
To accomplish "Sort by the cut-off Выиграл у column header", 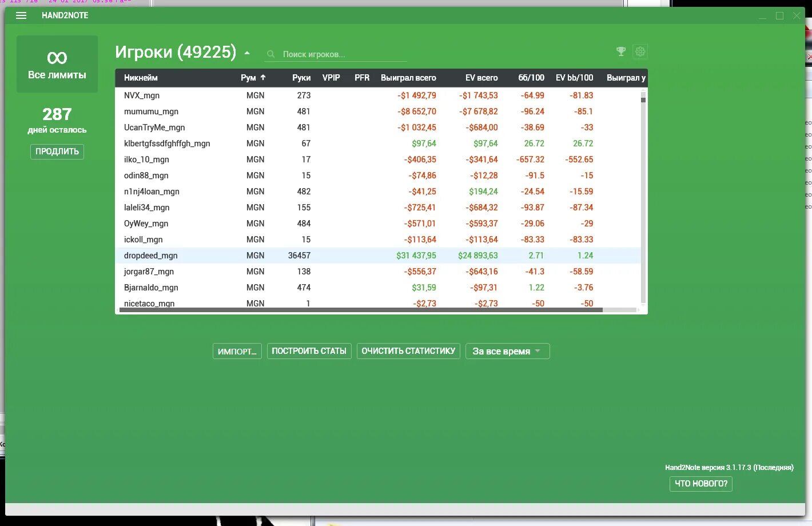I will (x=626, y=78).
